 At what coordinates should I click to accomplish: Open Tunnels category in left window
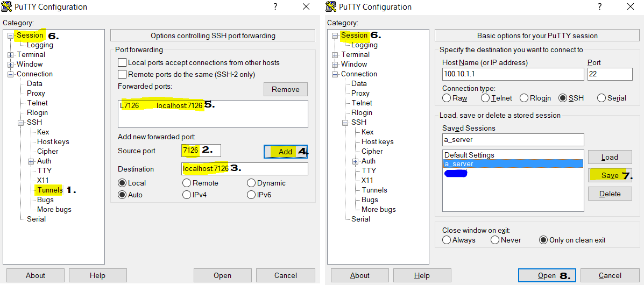[49, 190]
